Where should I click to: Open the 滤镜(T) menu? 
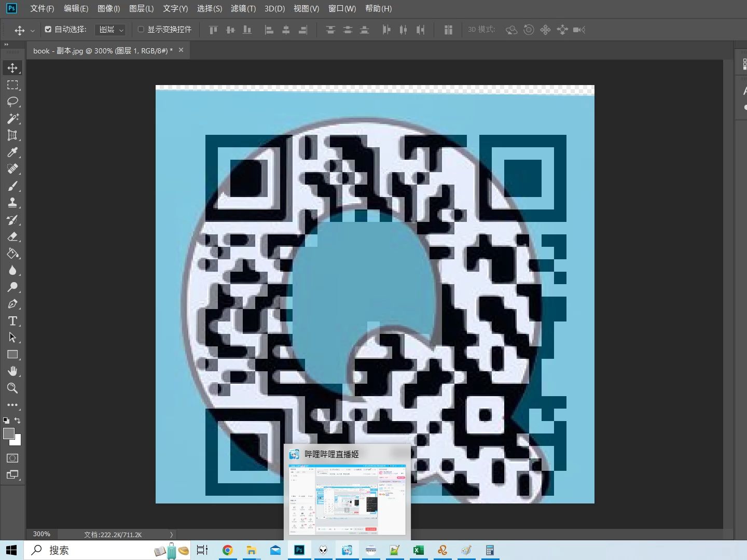click(243, 9)
